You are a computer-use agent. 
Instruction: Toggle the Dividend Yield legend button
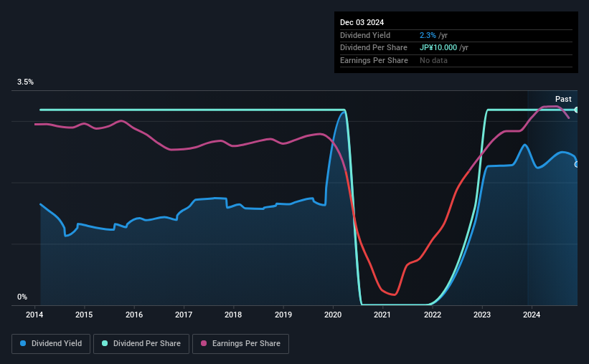(51, 344)
